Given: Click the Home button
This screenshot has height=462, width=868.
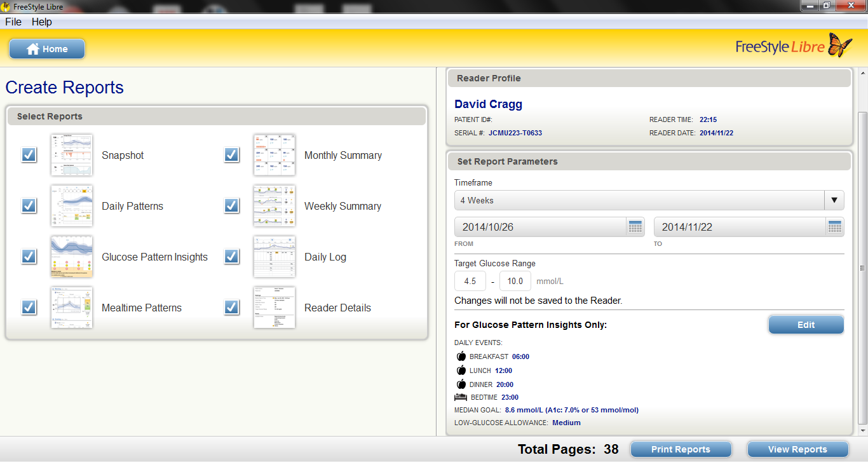Looking at the screenshot, I should (47, 49).
